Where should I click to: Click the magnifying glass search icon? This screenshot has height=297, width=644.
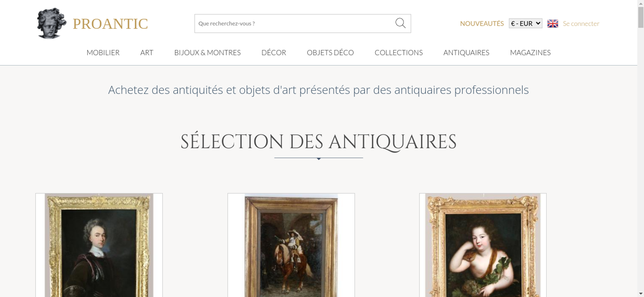400,23
